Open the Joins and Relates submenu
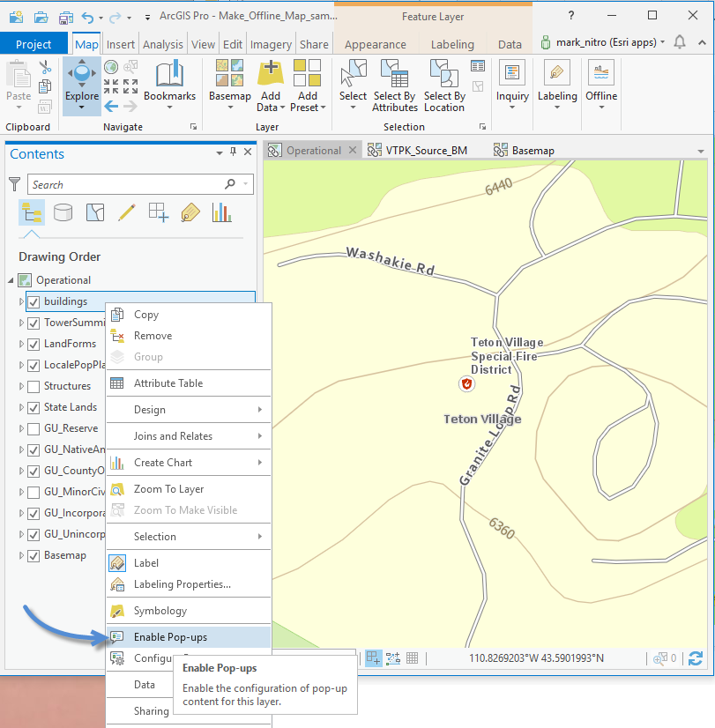 click(189, 436)
